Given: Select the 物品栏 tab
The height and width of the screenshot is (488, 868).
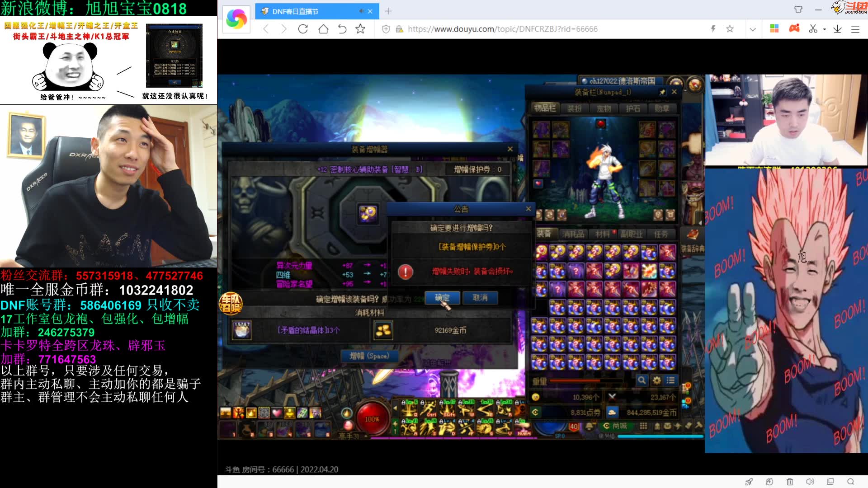Looking at the screenshot, I should point(545,108).
